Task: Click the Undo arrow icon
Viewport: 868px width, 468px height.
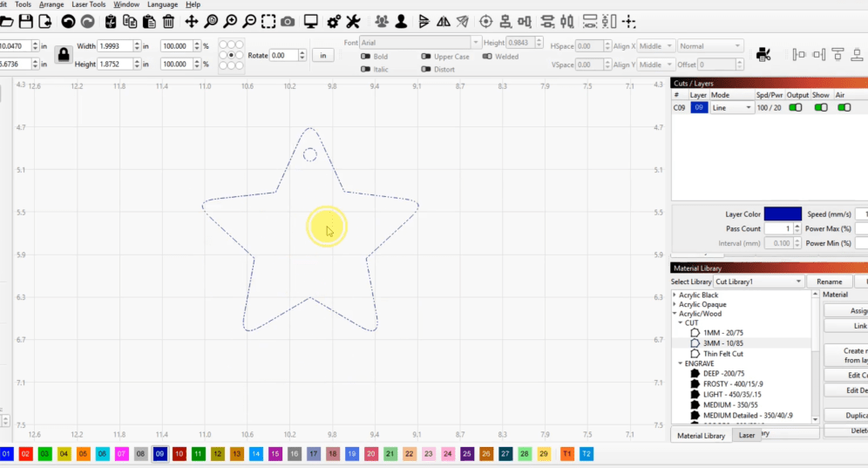Action: coord(67,21)
